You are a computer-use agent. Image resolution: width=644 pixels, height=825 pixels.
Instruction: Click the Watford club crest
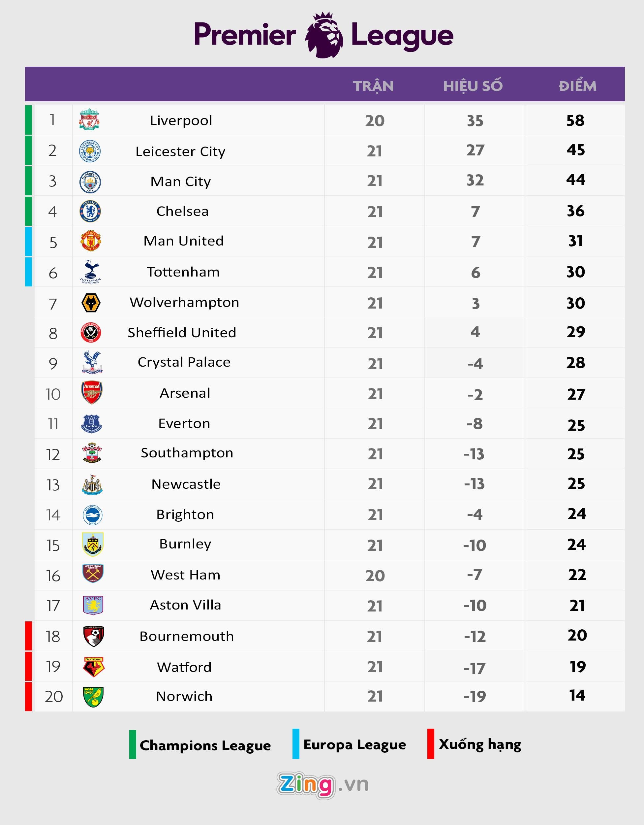click(93, 667)
